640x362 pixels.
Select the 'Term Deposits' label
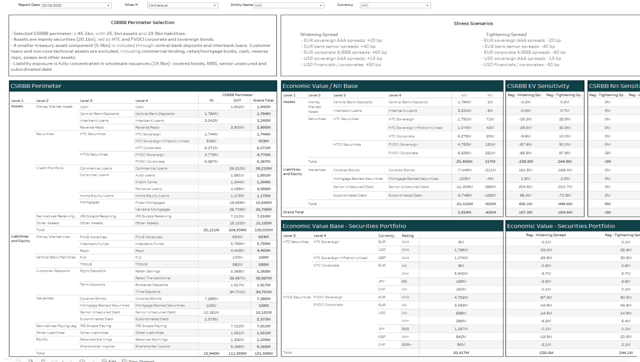pyautogui.click(x=92, y=284)
